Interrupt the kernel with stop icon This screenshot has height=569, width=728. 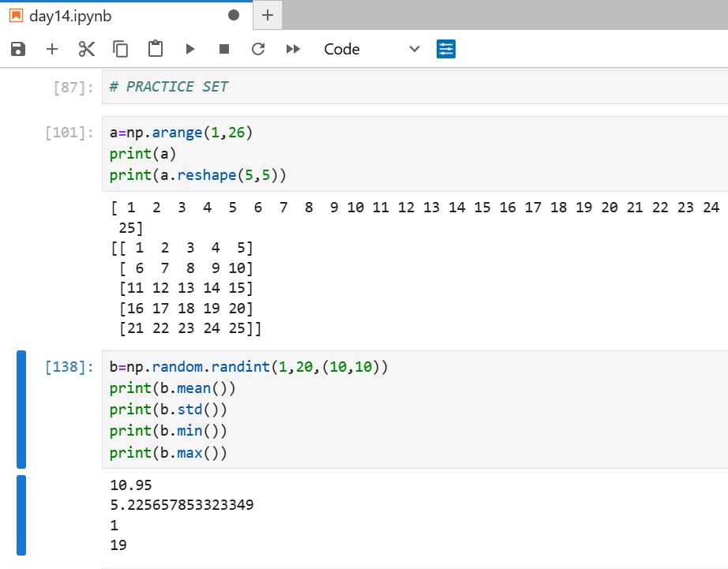pos(224,48)
